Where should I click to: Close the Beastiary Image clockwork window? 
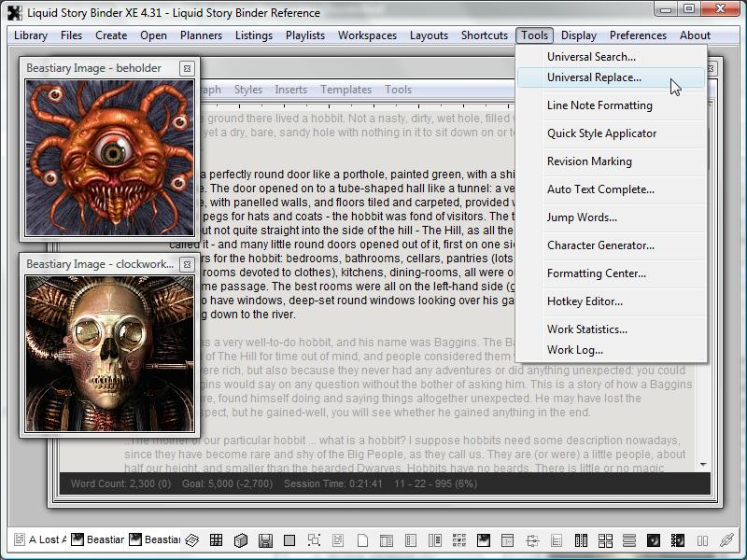[187, 264]
